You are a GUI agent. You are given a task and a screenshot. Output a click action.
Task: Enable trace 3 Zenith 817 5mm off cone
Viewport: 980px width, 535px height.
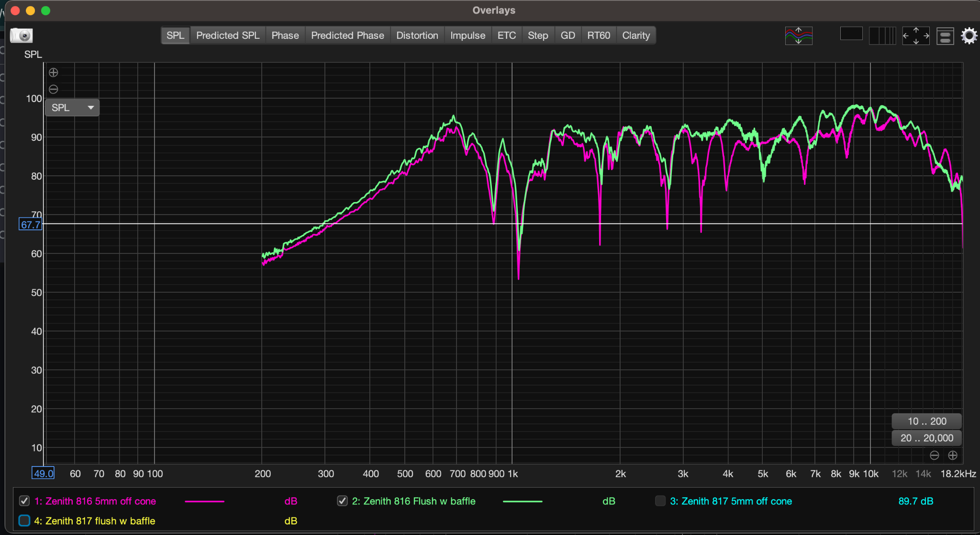(x=660, y=501)
